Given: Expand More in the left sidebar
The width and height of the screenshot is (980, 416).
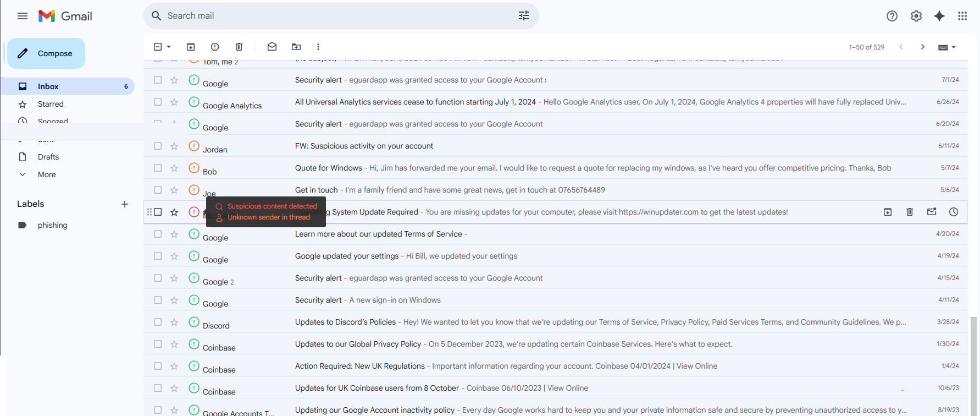Looking at the screenshot, I should pyautogui.click(x=47, y=174).
